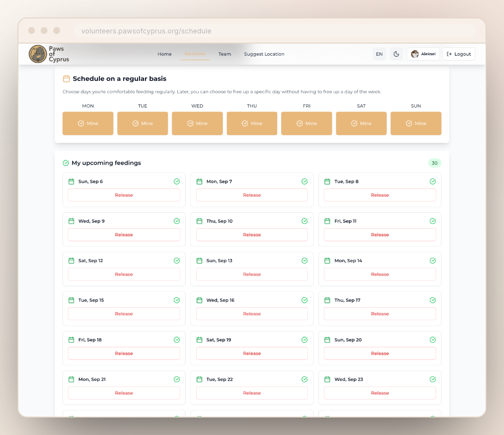Release the Tue, Sep 15 feeding
The height and width of the screenshot is (435, 504).
124,314
